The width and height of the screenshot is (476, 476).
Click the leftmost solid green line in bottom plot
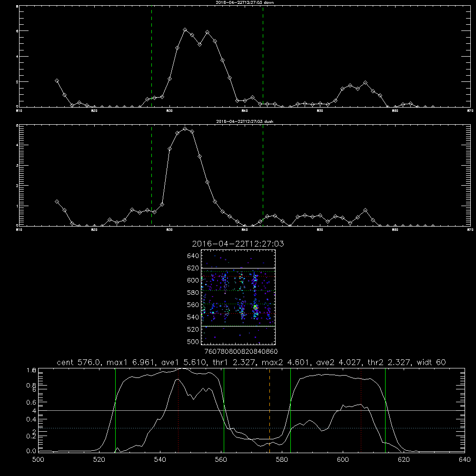115,410
